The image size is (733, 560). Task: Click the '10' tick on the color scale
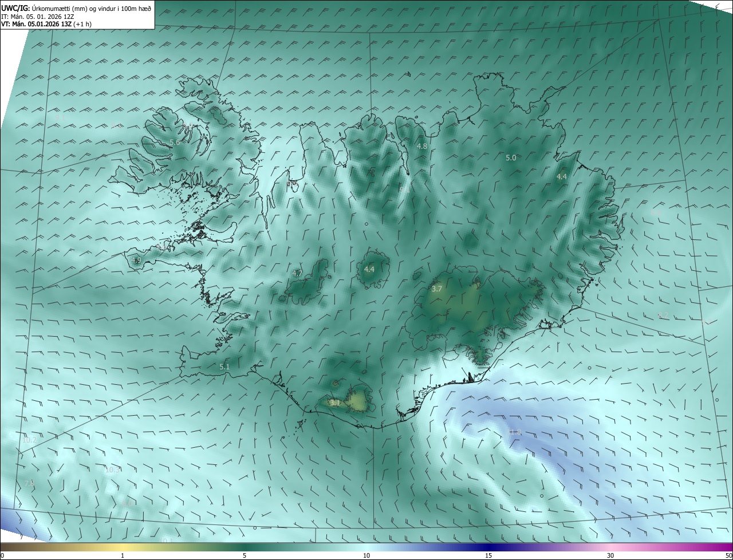point(366,556)
